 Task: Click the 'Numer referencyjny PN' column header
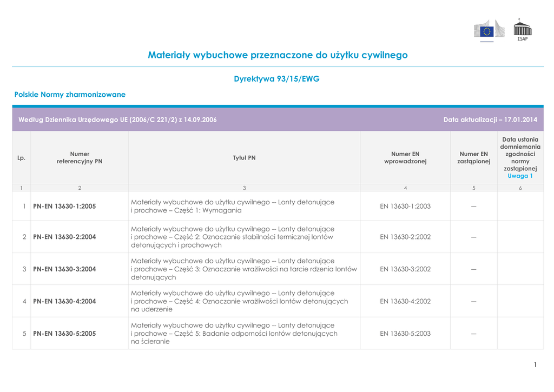tap(80, 157)
